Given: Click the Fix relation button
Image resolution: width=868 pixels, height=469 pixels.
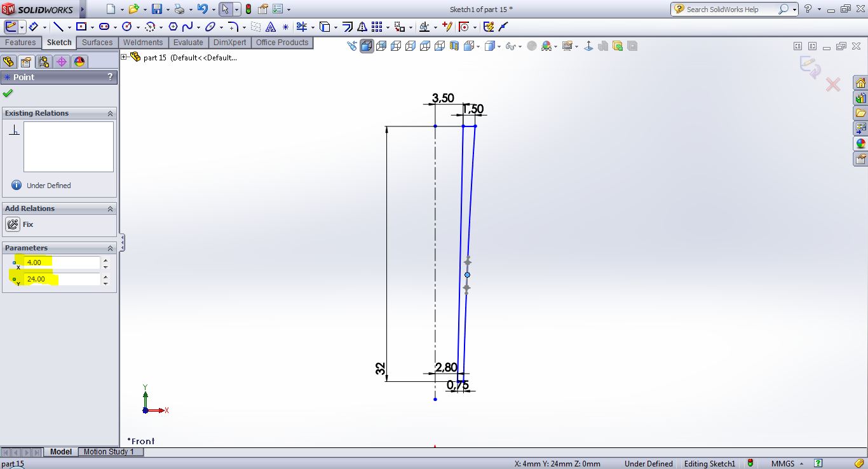Looking at the screenshot, I should [x=13, y=224].
